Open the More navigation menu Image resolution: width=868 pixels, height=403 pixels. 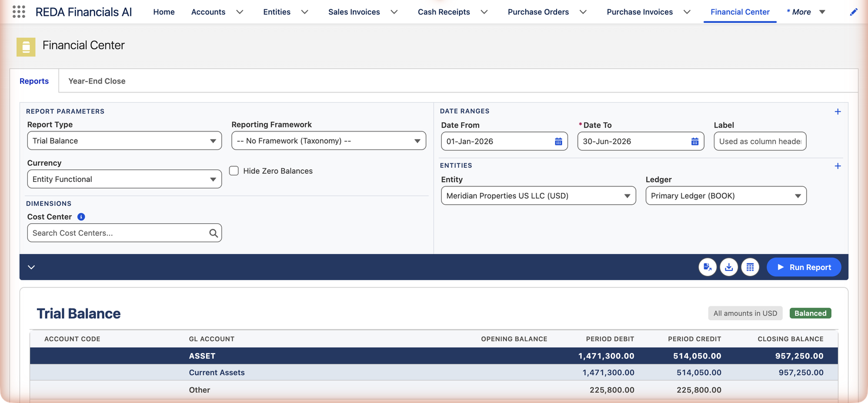coord(806,12)
